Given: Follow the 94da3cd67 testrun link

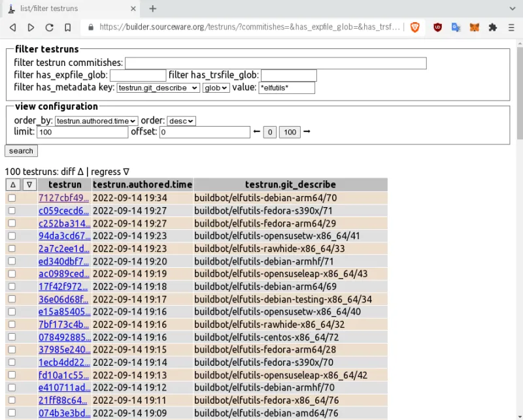Looking at the screenshot, I should tap(63, 236).
